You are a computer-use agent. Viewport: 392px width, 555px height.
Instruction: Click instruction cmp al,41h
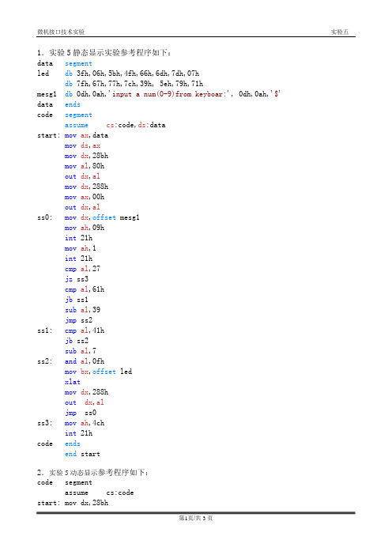tap(85, 330)
